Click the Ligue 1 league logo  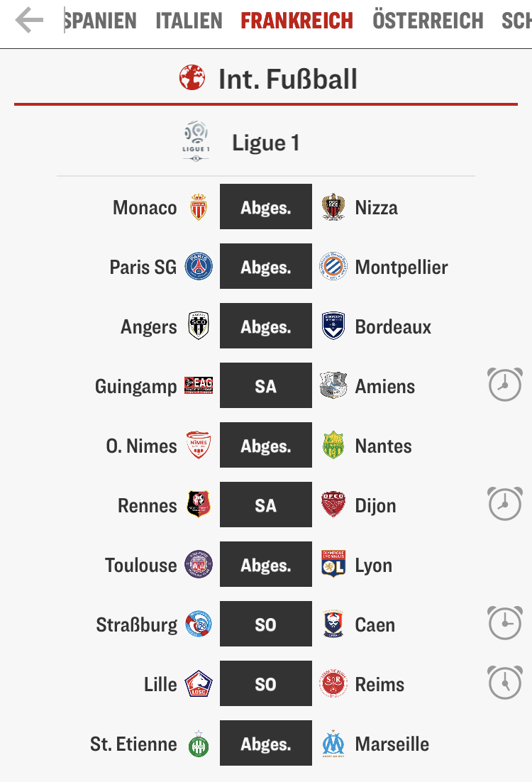point(196,141)
